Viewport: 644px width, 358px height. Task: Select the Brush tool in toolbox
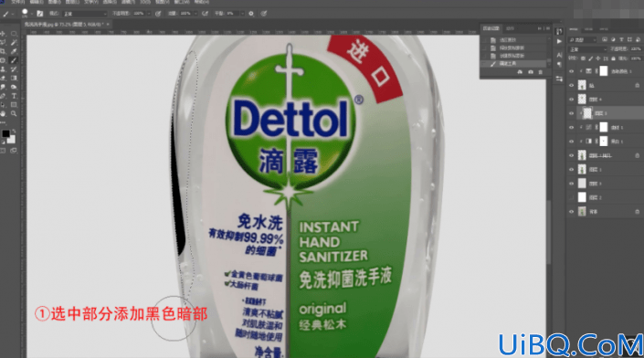14,60
